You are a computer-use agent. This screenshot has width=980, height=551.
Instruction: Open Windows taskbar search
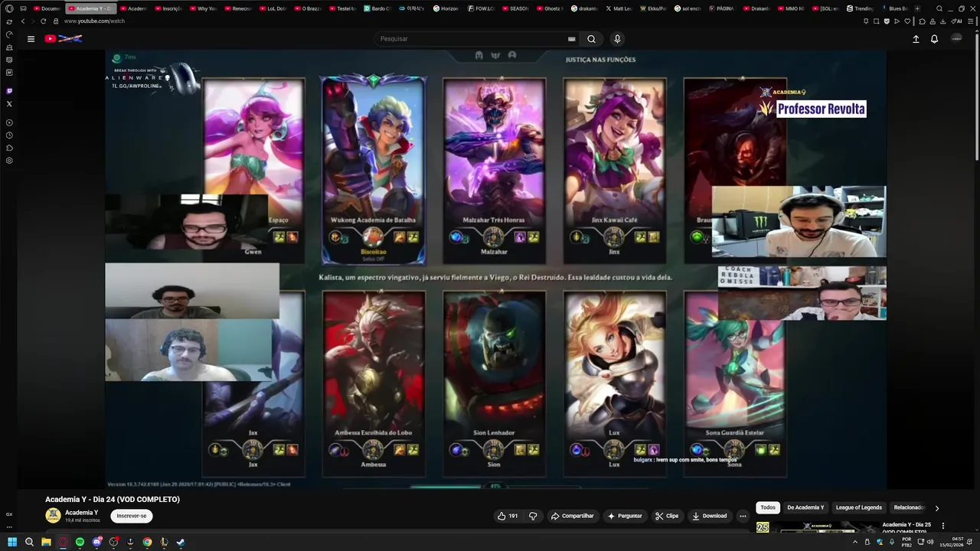coord(29,542)
